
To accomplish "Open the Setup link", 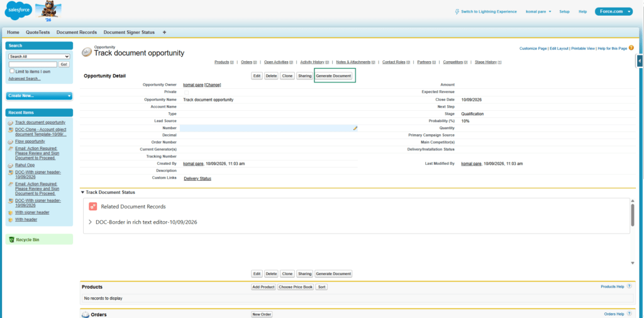I will pyautogui.click(x=564, y=11).
